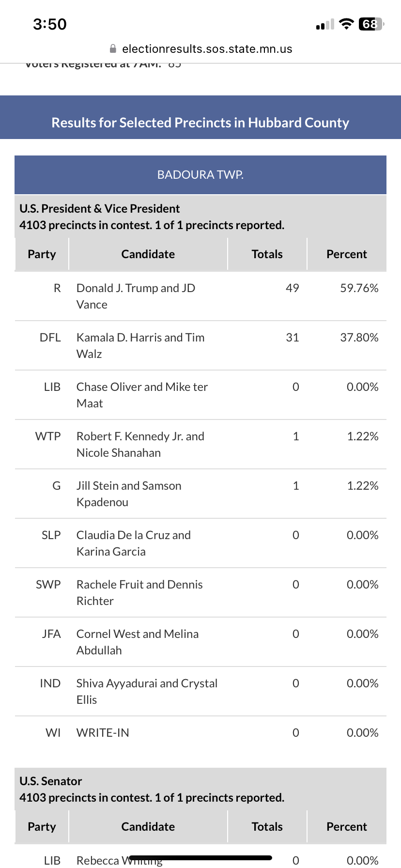Tap the Results for Selected Precincts banner
Image resolution: width=401 pixels, height=868 pixels.
click(200, 123)
